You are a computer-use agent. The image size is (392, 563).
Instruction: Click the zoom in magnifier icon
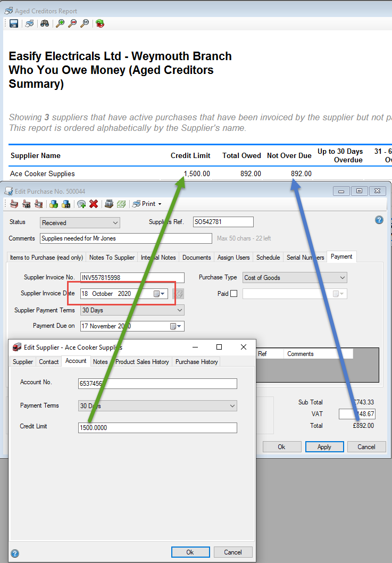coord(60,23)
